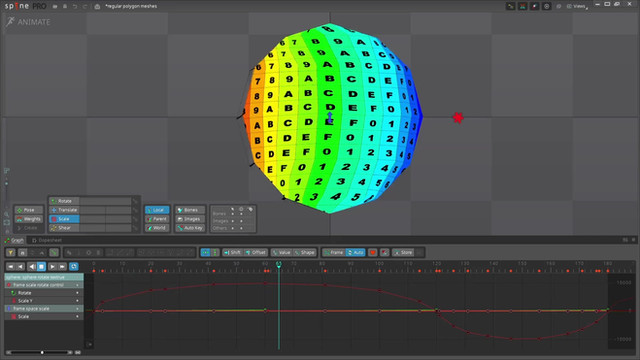Viewport: 640px width, 360px height.
Task: Switch to the Dopesheet tab
Action: click(x=47, y=240)
